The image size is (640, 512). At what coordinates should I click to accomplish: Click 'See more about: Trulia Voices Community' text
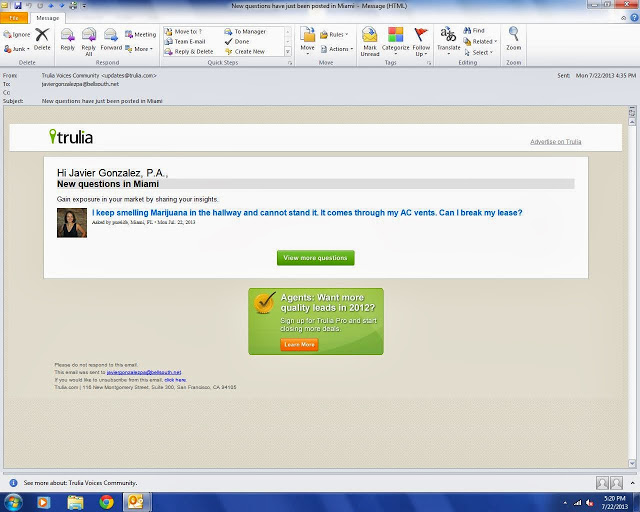click(x=80, y=483)
